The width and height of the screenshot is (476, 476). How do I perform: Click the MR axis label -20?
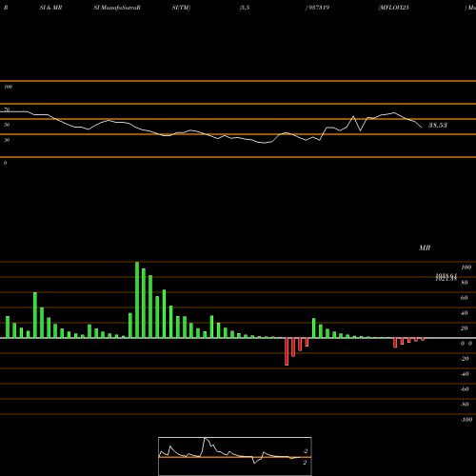pos(465,359)
